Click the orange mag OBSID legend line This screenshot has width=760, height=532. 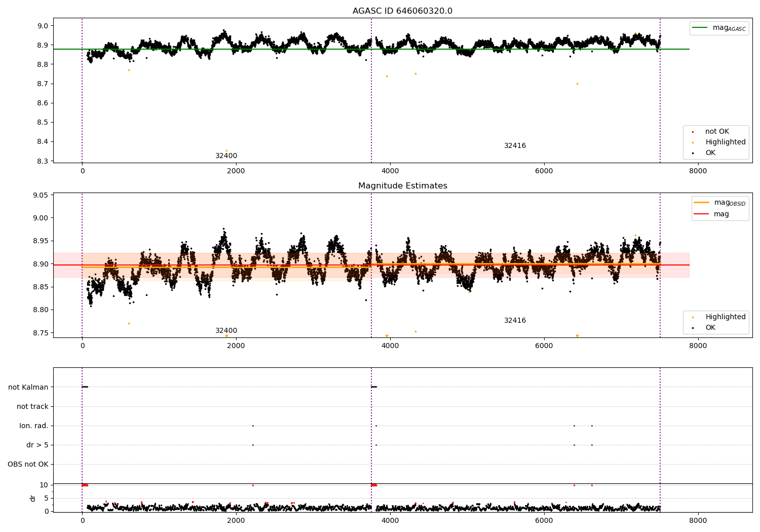(x=702, y=203)
